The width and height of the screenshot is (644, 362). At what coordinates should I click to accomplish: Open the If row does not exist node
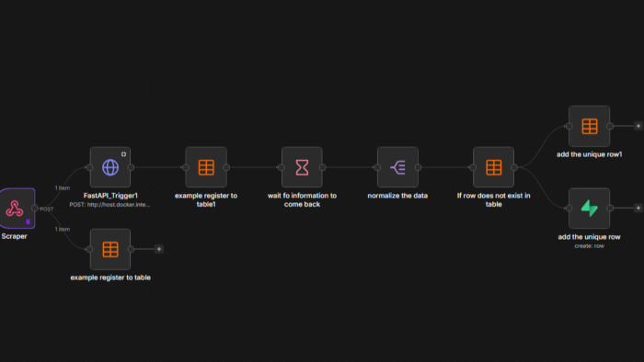click(493, 167)
